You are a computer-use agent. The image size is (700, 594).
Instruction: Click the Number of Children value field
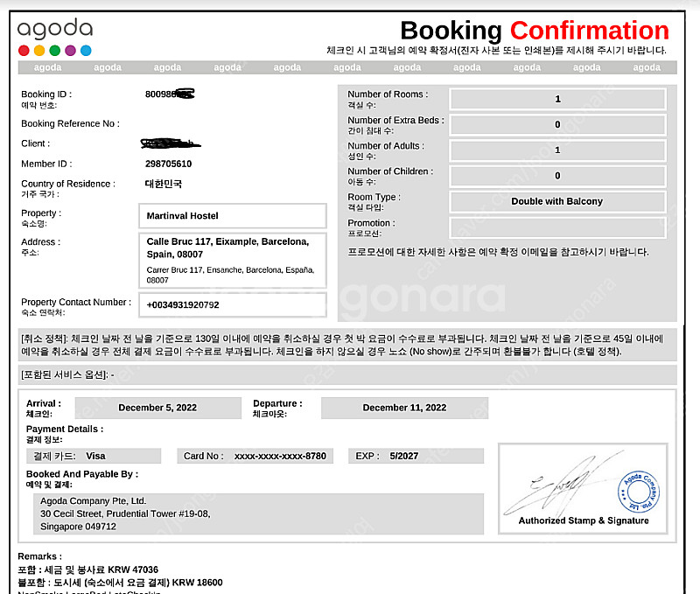tap(558, 176)
